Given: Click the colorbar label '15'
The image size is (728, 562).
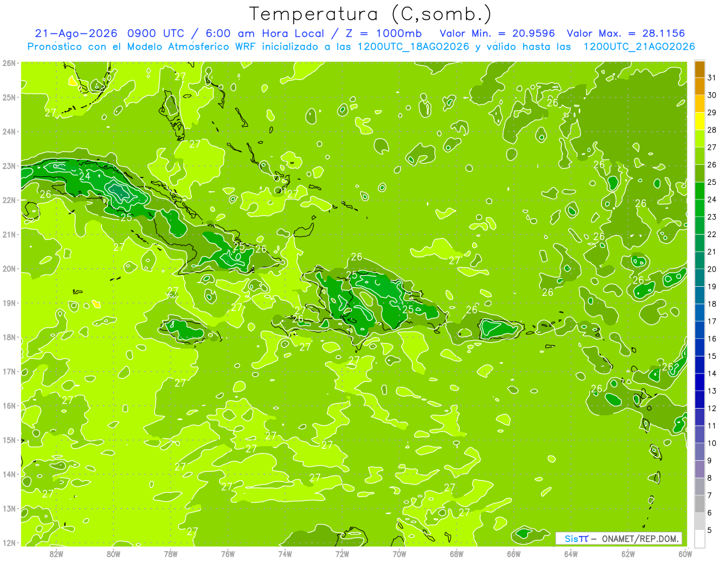Looking at the screenshot, I should click(712, 356).
